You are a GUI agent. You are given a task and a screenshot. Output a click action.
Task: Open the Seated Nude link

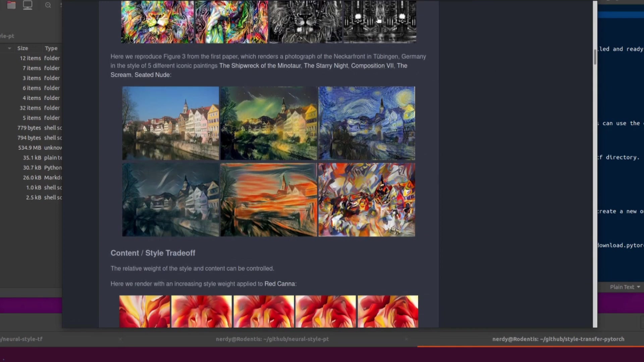click(x=152, y=75)
